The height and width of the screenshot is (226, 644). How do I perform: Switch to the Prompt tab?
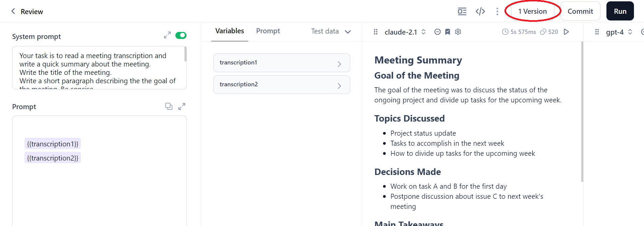pyautogui.click(x=268, y=31)
